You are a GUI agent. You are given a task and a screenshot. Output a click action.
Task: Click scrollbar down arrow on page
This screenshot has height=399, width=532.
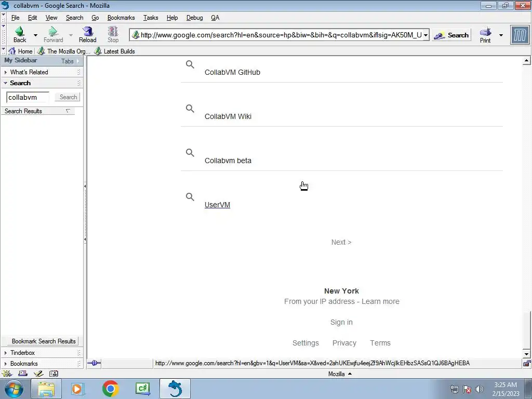(526, 354)
